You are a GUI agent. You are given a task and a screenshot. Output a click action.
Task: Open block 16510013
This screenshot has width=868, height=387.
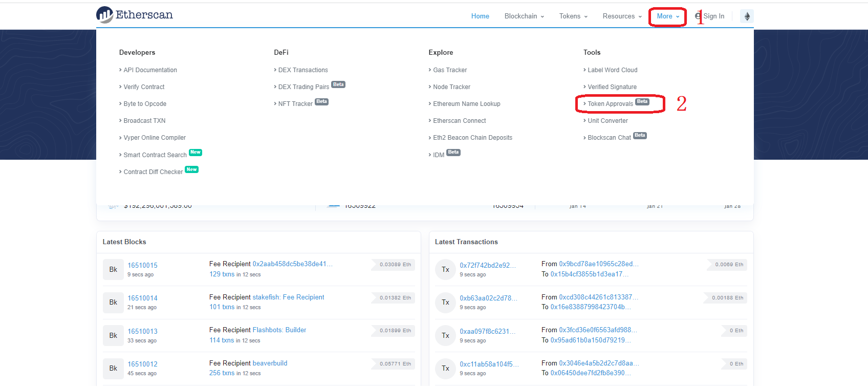(x=142, y=332)
